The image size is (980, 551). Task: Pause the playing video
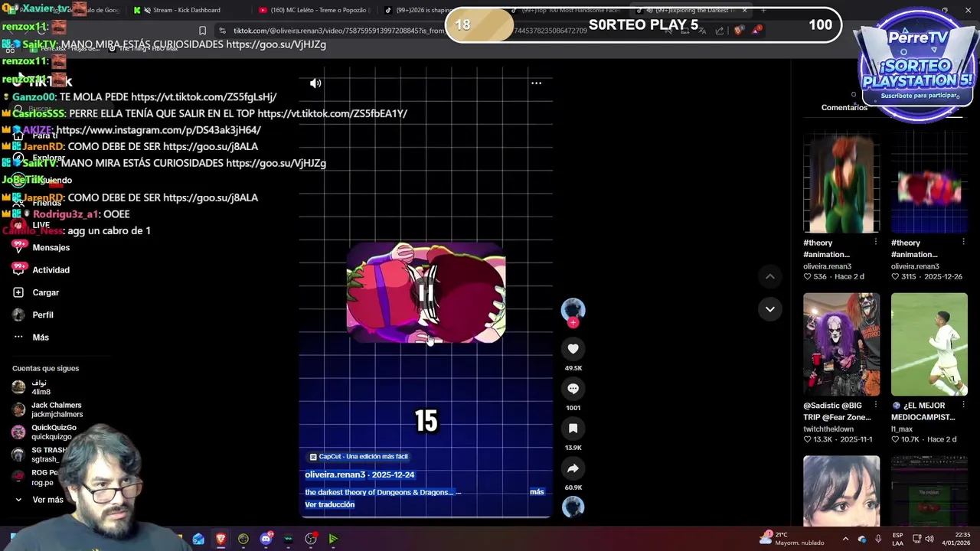426,293
